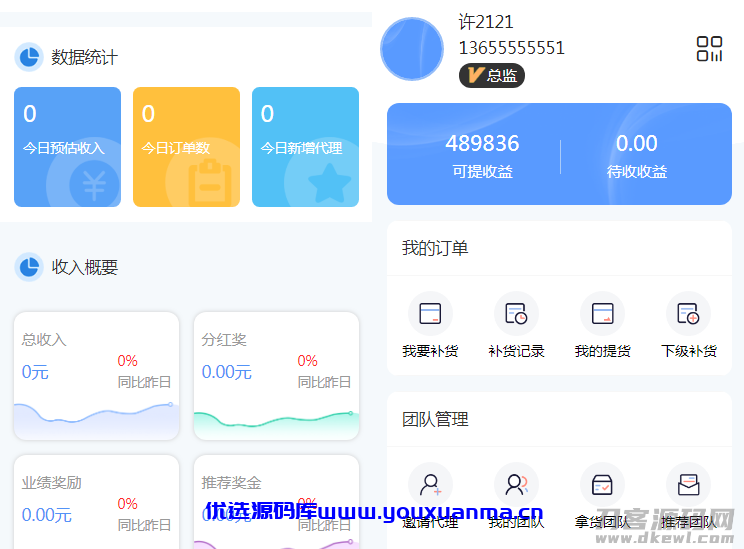
Task: Click the 0.00元 value under 分红奖
Action: [x=227, y=372]
